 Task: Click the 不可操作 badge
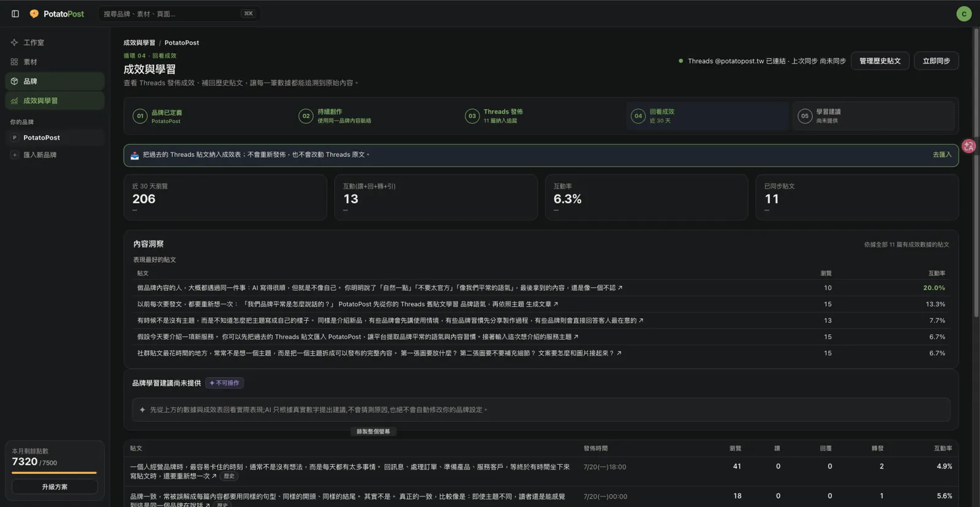pyautogui.click(x=224, y=383)
